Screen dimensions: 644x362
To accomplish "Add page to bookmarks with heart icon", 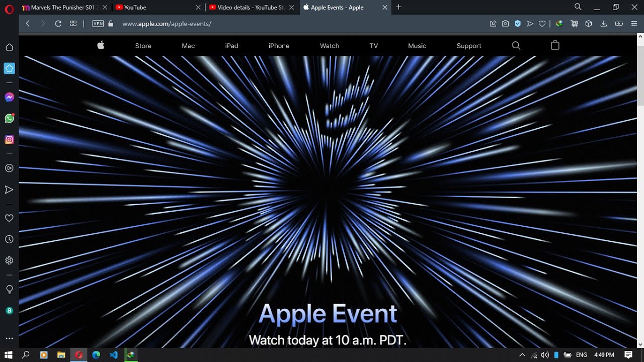I will point(542,24).
